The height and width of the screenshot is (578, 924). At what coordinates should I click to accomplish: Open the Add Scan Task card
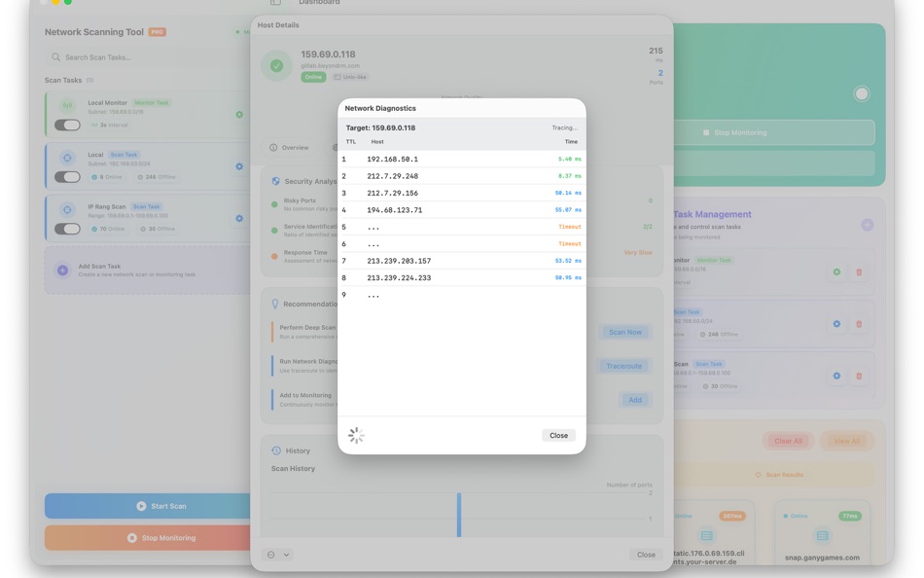click(x=147, y=271)
